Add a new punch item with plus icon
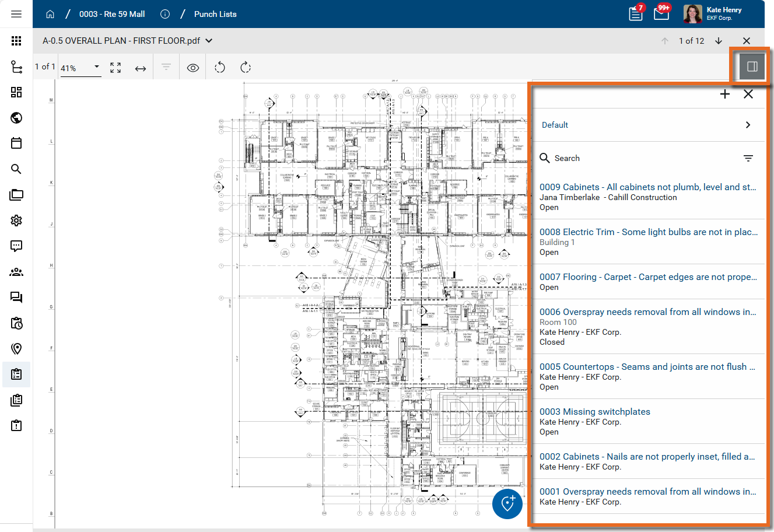774x532 pixels. tap(725, 94)
